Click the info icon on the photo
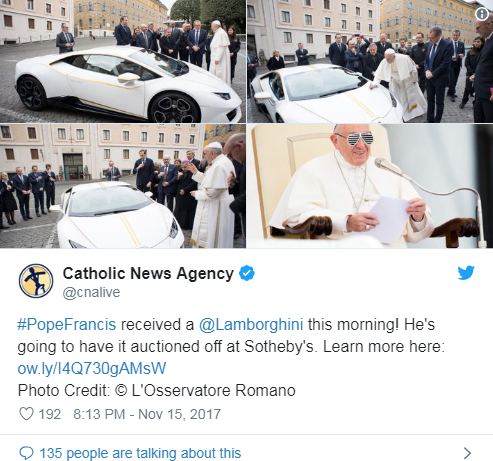This screenshot has width=493, height=461. pos(482,14)
